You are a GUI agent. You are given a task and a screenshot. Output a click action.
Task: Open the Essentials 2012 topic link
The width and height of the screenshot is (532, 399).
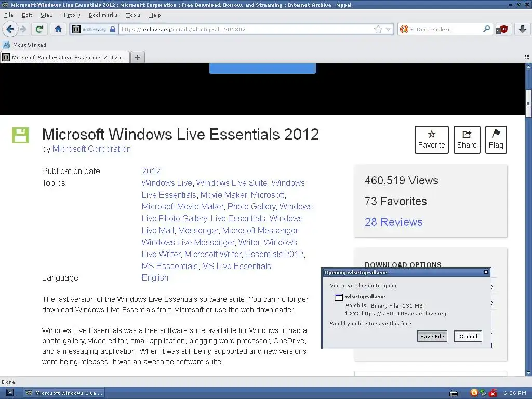274,254
